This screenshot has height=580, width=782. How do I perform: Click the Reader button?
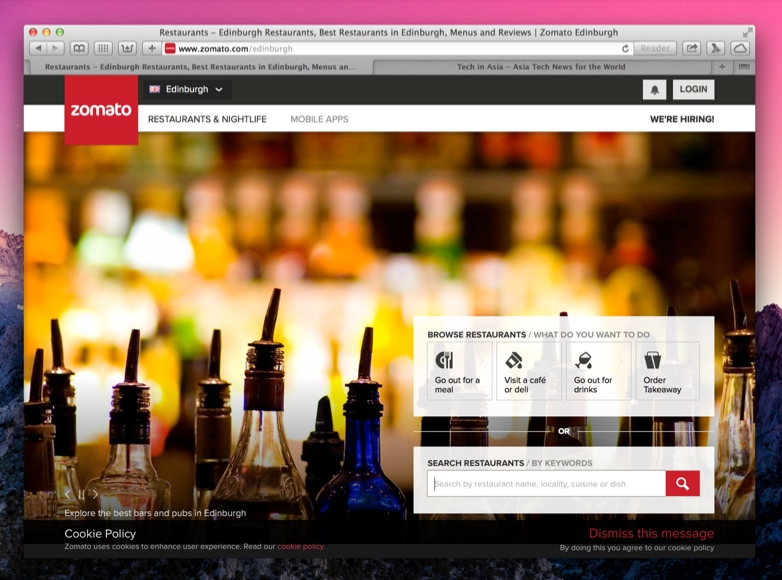point(655,48)
